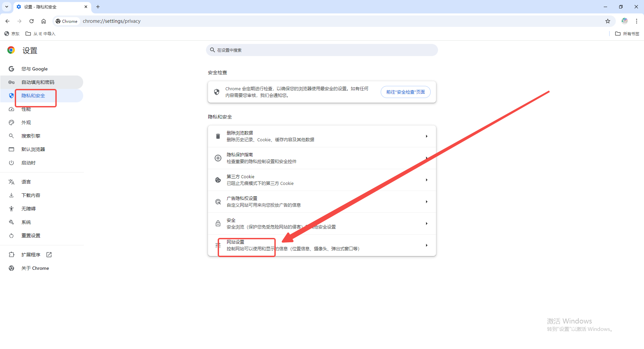Click the power icon for startup
The width and height of the screenshot is (644, 349).
(x=11, y=163)
